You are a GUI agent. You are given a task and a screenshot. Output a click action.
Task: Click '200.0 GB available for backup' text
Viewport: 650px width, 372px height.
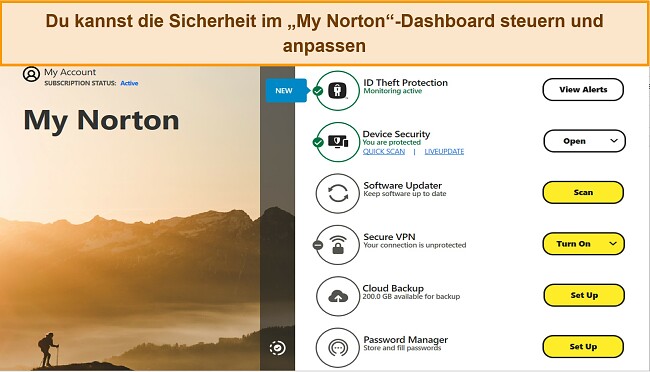click(411, 297)
